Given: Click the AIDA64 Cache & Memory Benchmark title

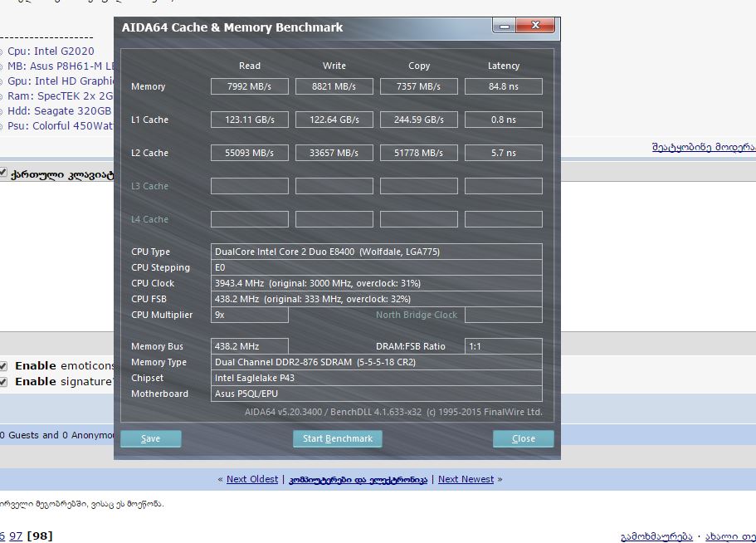Looking at the screenshot, I should 232,27.
